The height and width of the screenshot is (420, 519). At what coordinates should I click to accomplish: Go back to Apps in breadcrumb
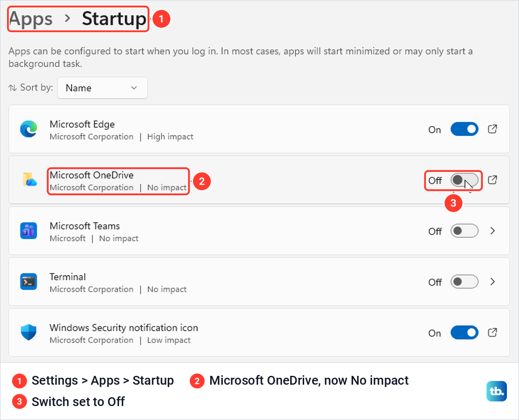[30, 19]
